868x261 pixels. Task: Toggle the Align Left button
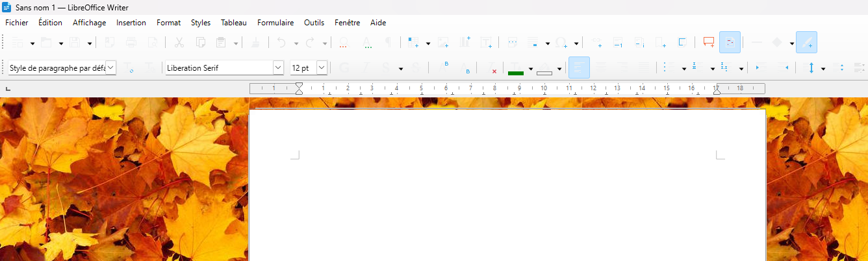tap(579, 68)
